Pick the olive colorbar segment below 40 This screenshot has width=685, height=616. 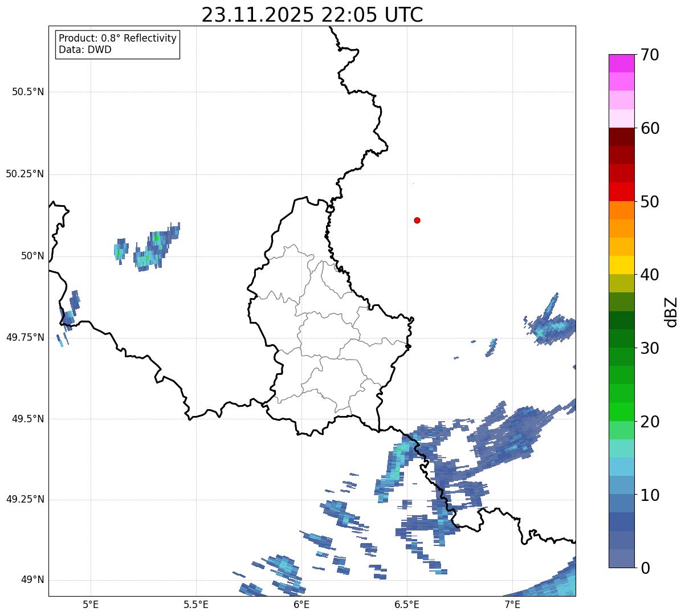point(621,284)
